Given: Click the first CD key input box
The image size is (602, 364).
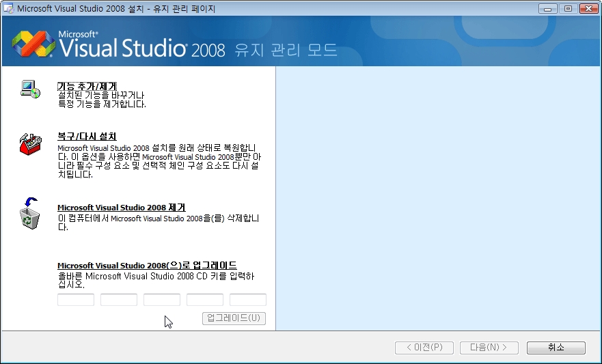Looking at the screenshot, I should 76,300.
